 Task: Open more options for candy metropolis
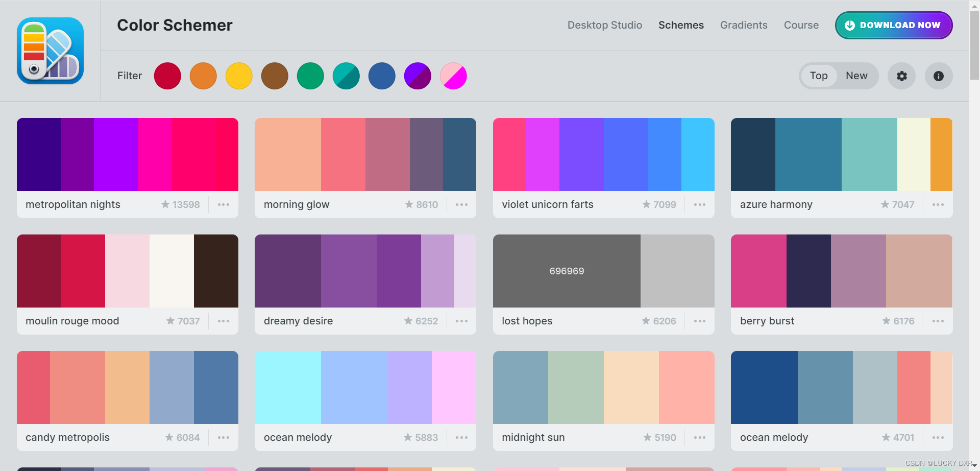[224, 437]
